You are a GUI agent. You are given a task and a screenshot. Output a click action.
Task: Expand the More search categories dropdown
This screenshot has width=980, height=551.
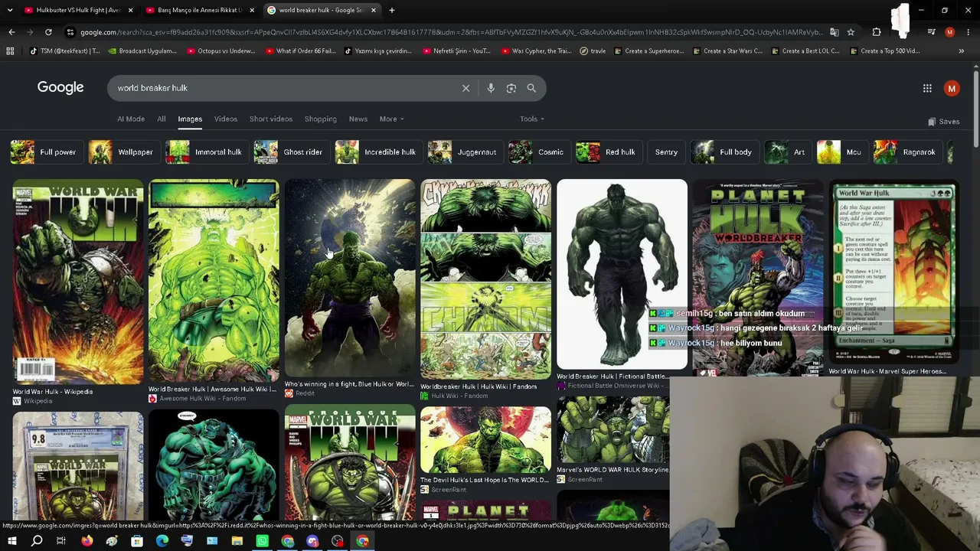[x=391, y=119]
